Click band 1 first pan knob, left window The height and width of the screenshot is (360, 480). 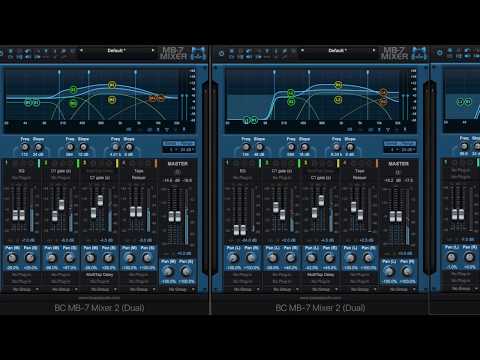[12, 258]
